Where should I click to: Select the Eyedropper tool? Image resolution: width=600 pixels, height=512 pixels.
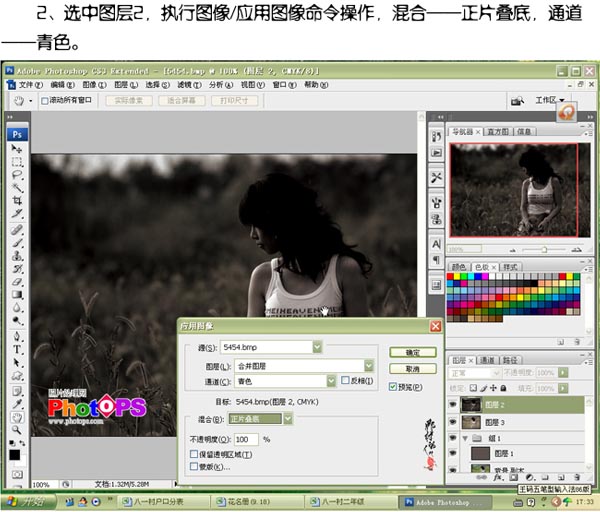17,404
